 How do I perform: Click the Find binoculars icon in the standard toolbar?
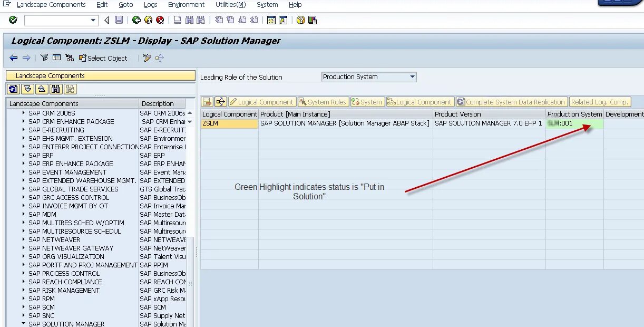[189, 20]
